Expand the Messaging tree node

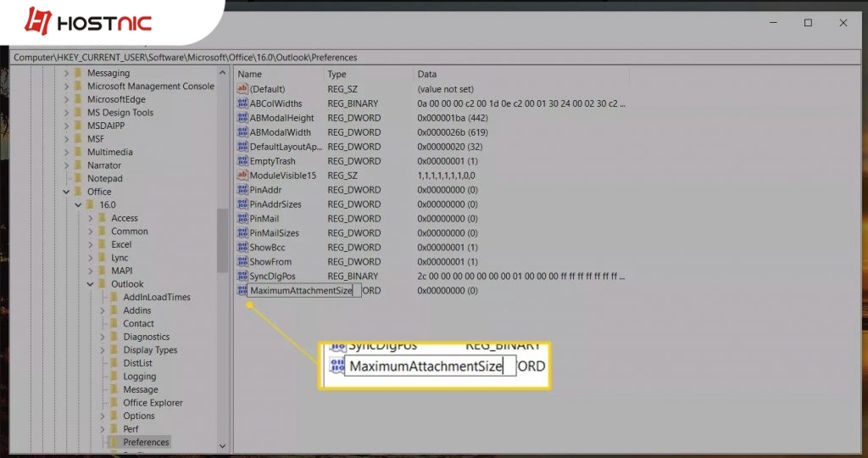pos(66,73)
